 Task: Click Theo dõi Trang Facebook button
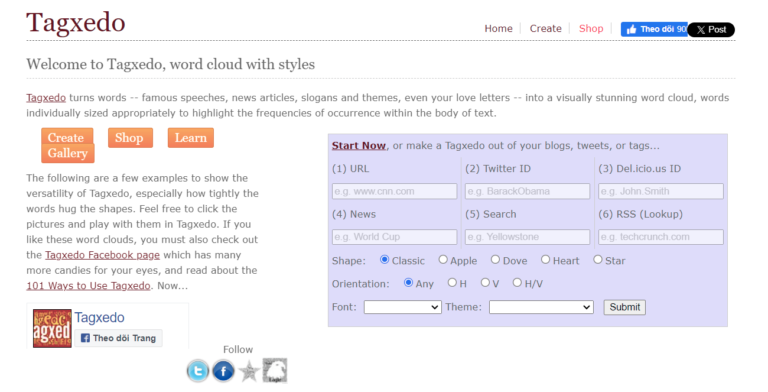point(119,338)
